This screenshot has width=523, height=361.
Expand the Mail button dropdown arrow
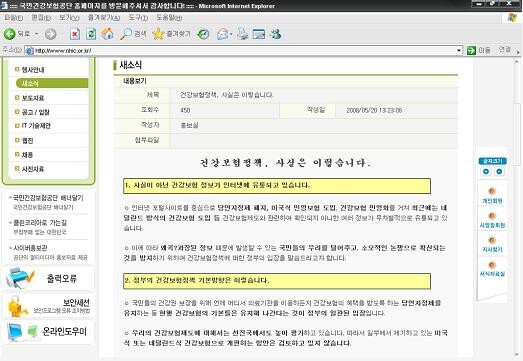coord(231,34)
